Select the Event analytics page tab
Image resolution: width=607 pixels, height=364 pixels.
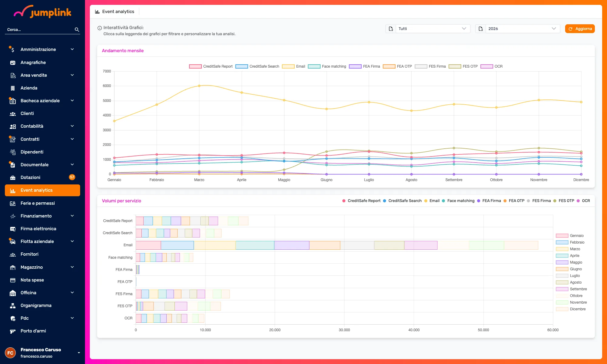tap(115, 12)
